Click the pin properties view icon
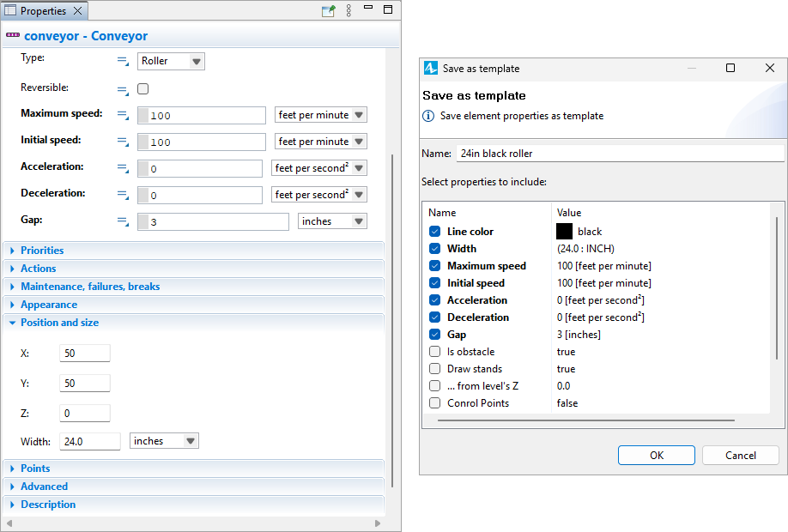788x532 pixels. coord(328,11)
